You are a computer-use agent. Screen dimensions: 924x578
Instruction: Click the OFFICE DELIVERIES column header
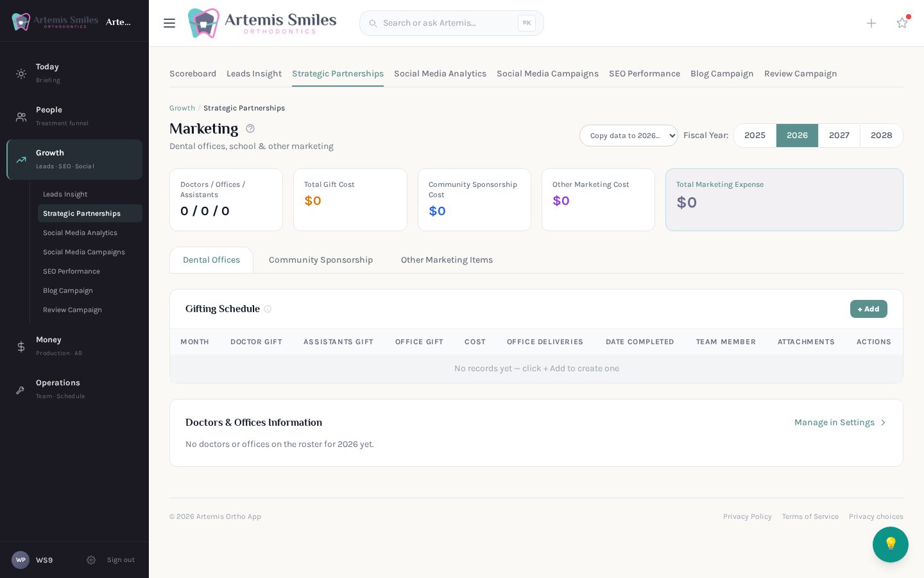(x=545, y=342)
